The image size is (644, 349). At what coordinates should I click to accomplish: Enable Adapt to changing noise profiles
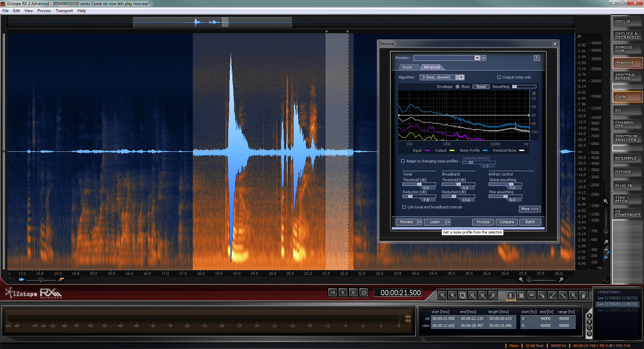coord(403,161)
